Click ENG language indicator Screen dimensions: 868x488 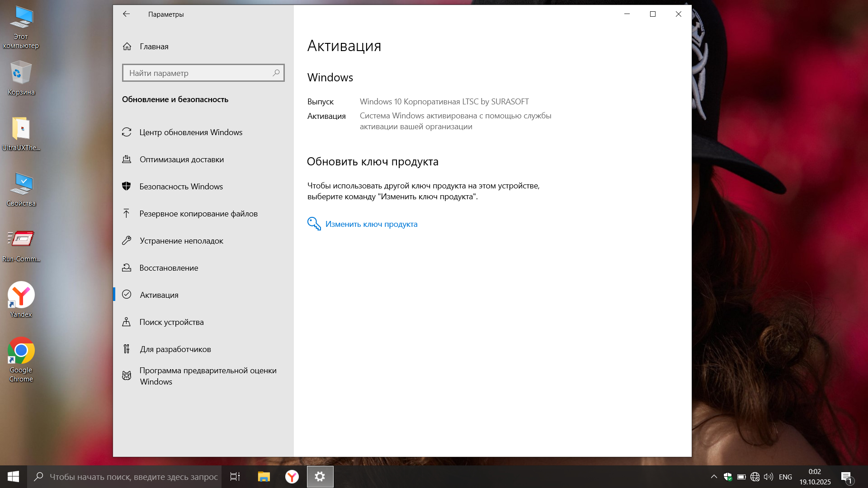tap(785, 477)
